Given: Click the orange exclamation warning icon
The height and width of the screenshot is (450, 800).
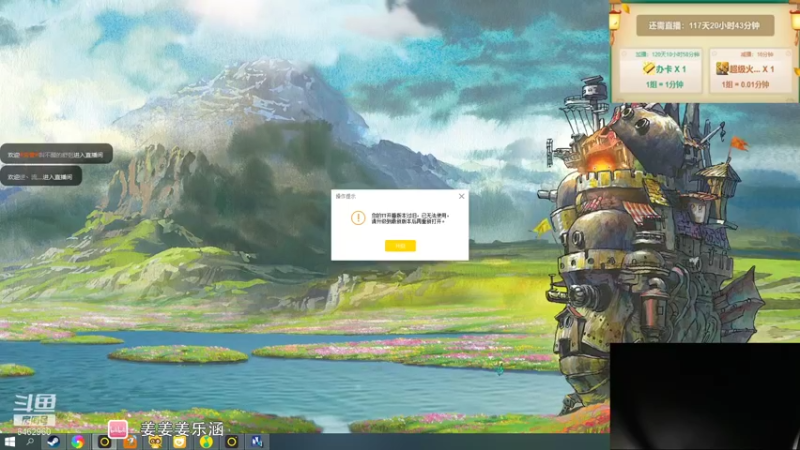Looking at the screenshot, I should point(358,218).
